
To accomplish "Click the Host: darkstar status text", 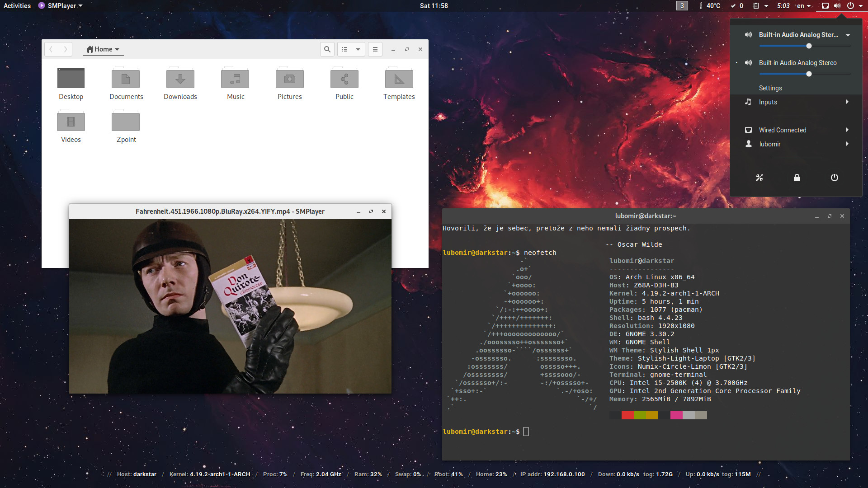I will (x=137, y=474).
